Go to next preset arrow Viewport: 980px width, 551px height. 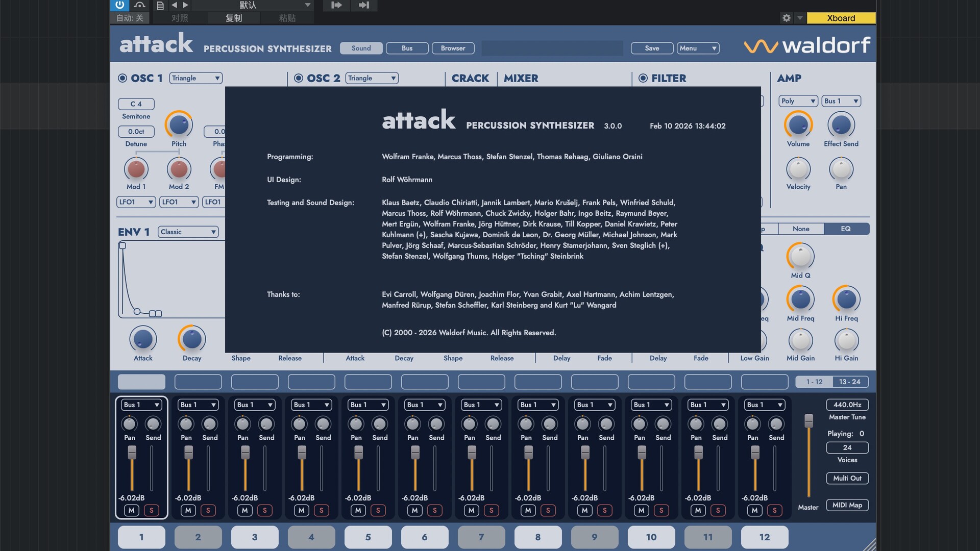click(x=186, y=5)
